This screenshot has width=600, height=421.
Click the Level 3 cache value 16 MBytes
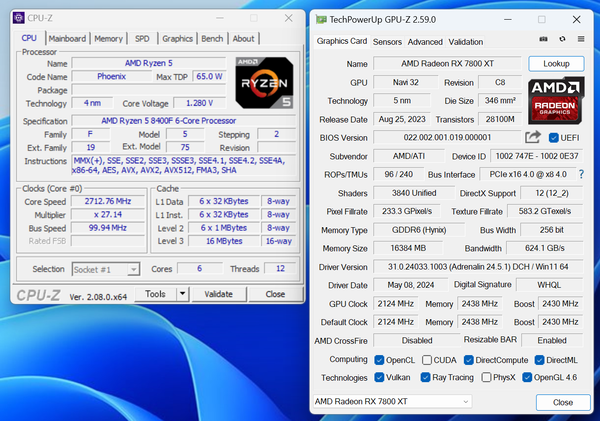coord(224,241)
